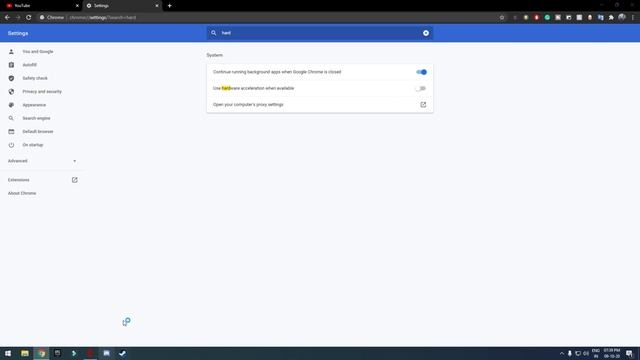The width and height of the screenshot is (640, 360).
Task: Open File Explorer from the taskbar
Action: click(25, 353)
